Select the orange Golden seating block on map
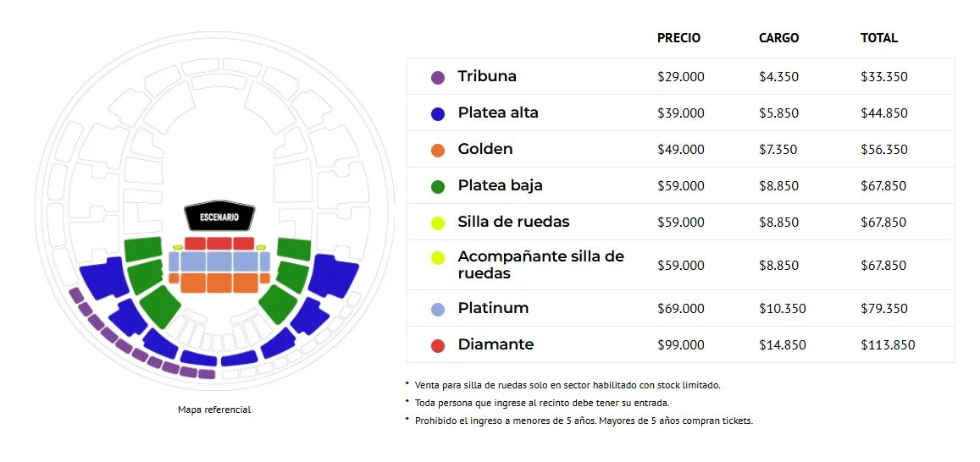The width and height of the screenshot is (980, 462). 219,283
